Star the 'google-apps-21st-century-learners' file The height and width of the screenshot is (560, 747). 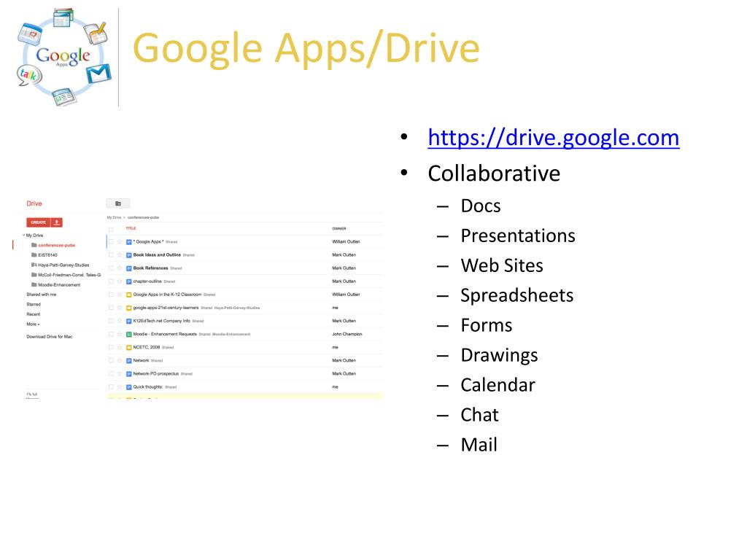pyautogui.click(x=120, y=308)
